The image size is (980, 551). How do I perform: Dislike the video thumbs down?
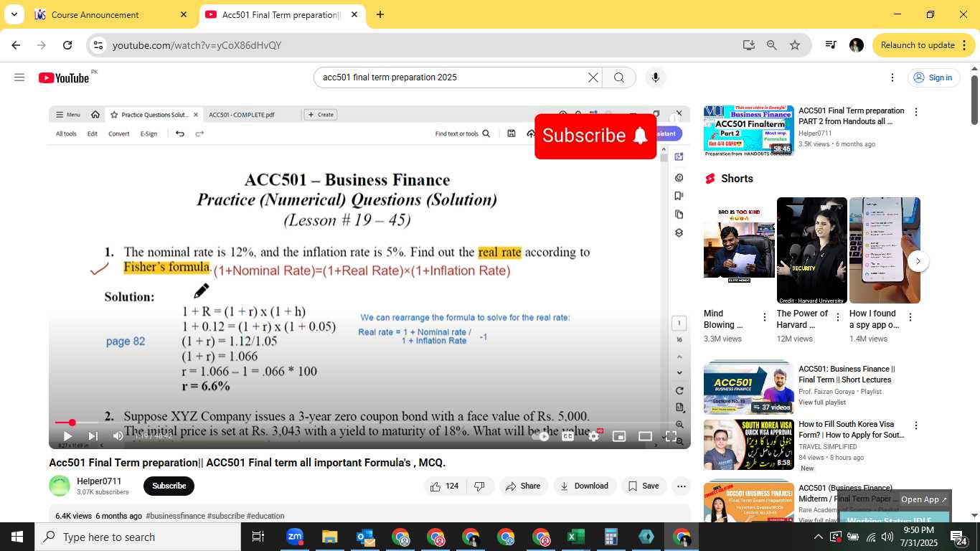click(480, 486)
